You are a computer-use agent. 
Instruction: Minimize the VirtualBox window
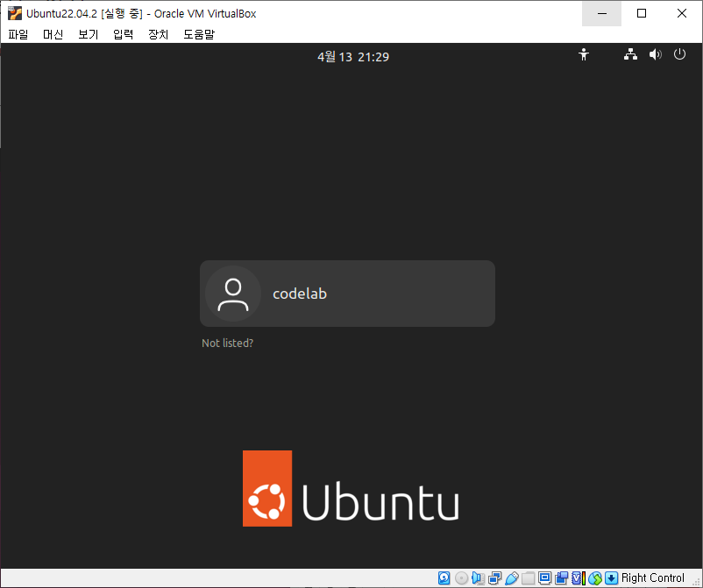coord(601,13)
